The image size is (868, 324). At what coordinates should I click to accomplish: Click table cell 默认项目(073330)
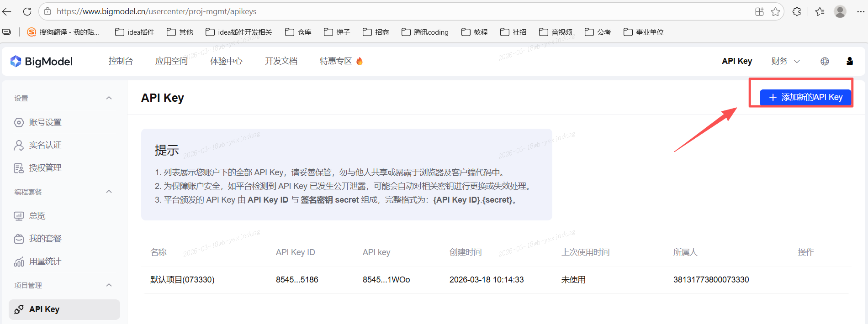point(182,280)
